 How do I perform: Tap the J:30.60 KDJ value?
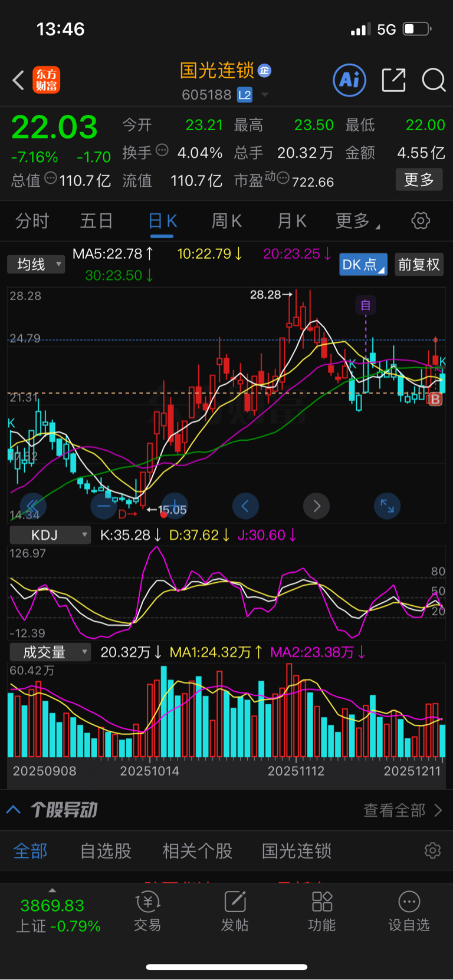(267, 535)
